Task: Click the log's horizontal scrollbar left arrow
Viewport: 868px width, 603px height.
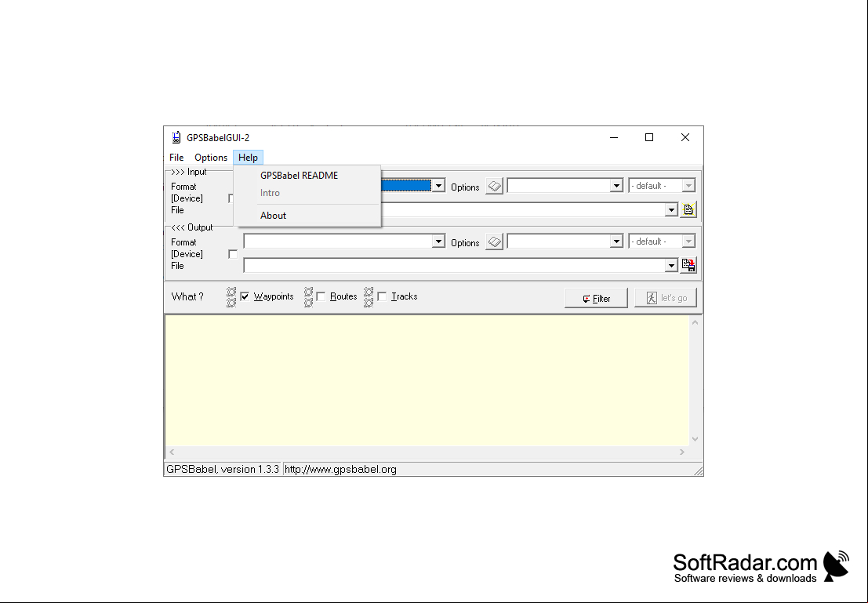Action: click(172, 452)
